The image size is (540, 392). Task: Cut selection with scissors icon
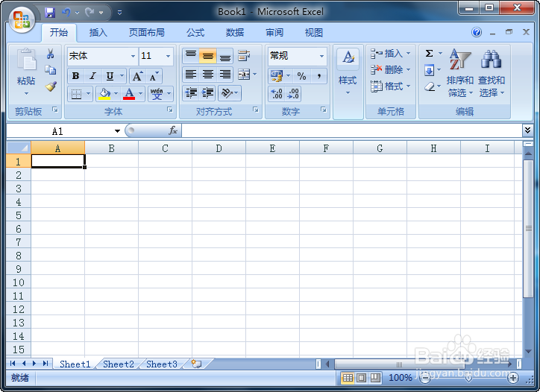coord(51,54)
